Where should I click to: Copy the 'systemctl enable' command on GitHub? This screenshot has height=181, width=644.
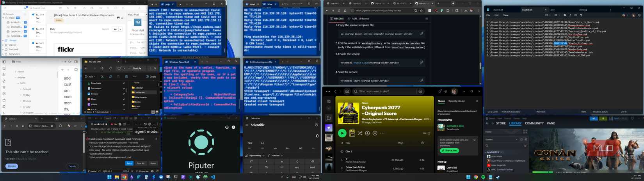421,62
